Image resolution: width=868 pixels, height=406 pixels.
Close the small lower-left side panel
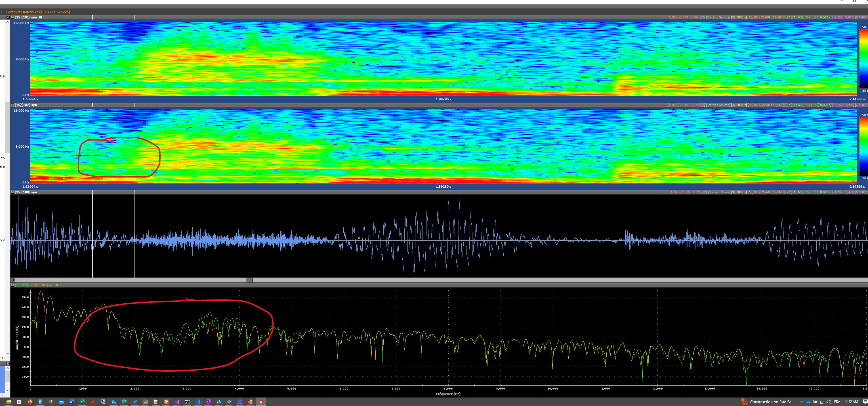(8, 363)
